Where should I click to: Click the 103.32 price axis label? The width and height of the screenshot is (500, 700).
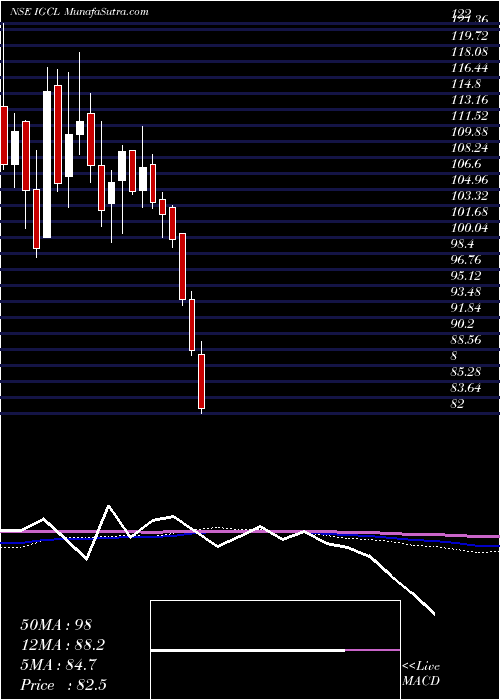coord(469,196)
